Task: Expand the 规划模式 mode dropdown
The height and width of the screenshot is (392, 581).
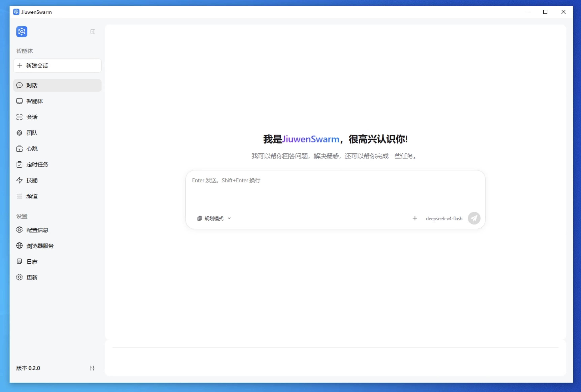Action: [x=214, y=218]
